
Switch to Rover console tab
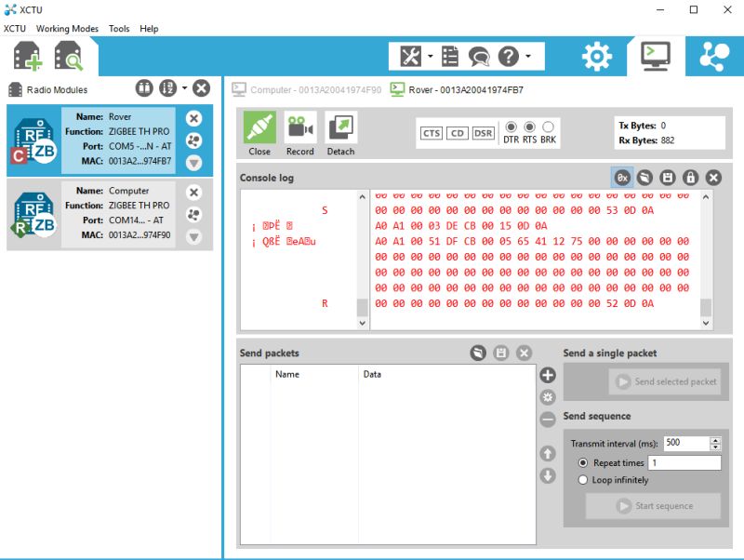point(457,89)
